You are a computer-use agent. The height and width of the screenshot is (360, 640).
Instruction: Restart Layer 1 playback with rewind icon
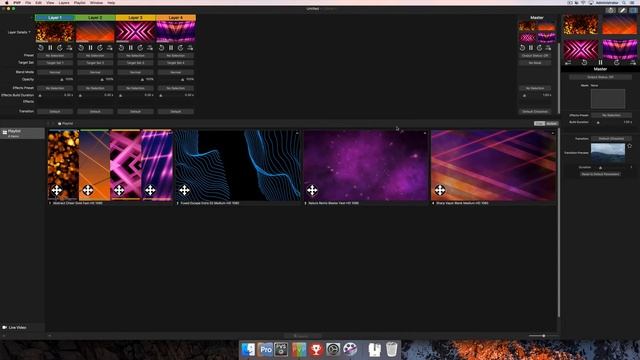pos(41,48)
